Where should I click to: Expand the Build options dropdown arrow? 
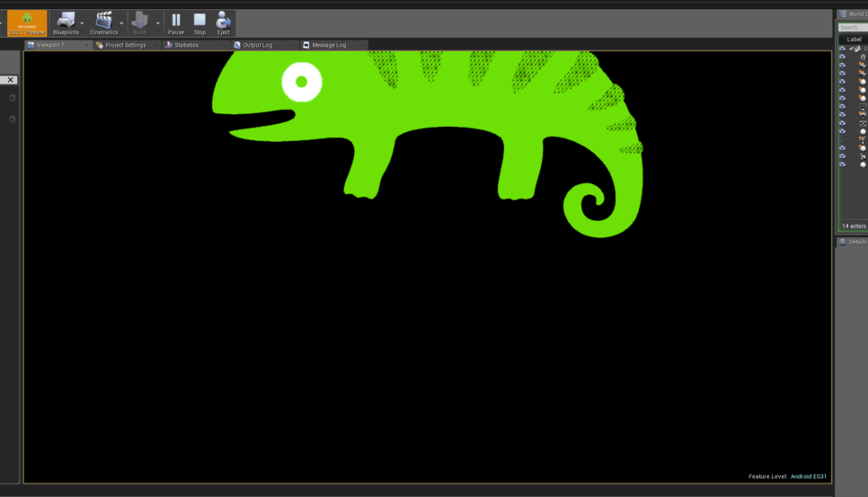[158, 23]
